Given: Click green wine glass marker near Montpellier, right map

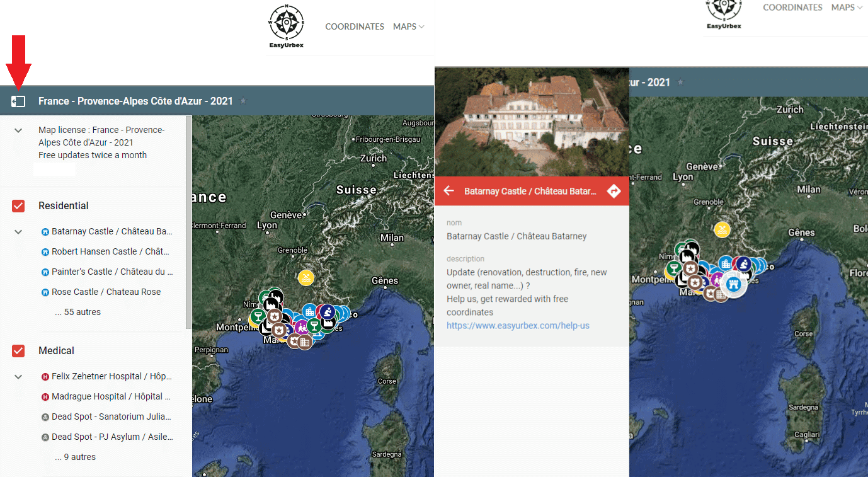Looking at the screenshot, I should 674,268.
